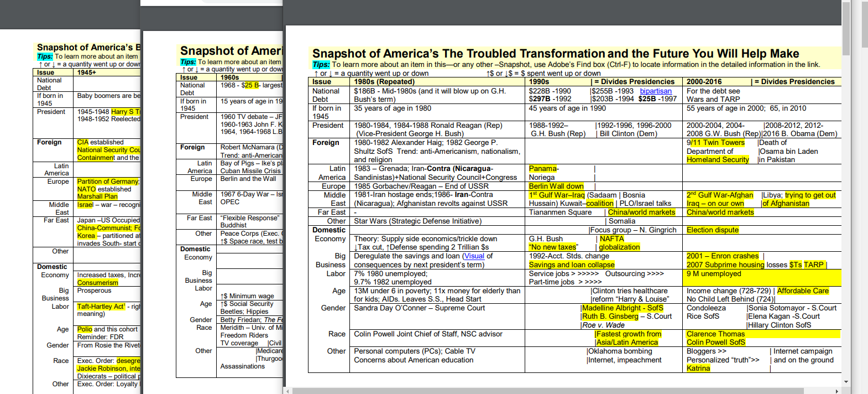The image size is (868, 394).
Task: Click the highlighted 'Berlin Wall down' cell
Action: click(x=556, y=186)
